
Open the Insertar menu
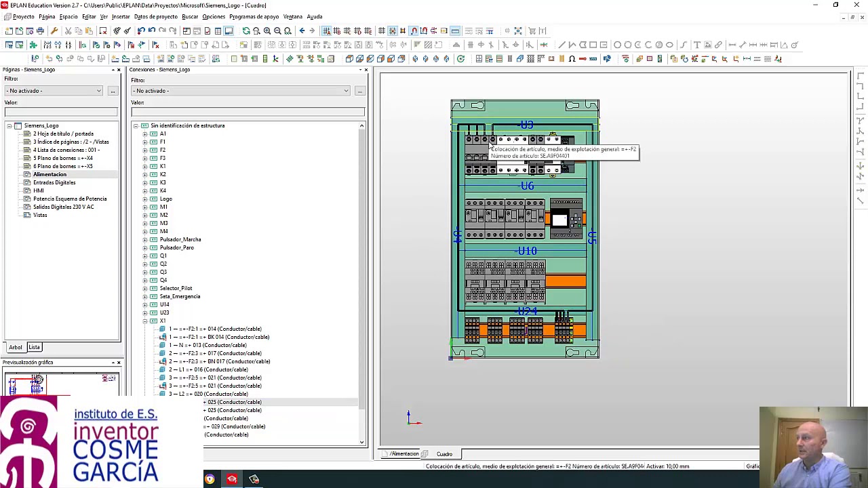121,16
